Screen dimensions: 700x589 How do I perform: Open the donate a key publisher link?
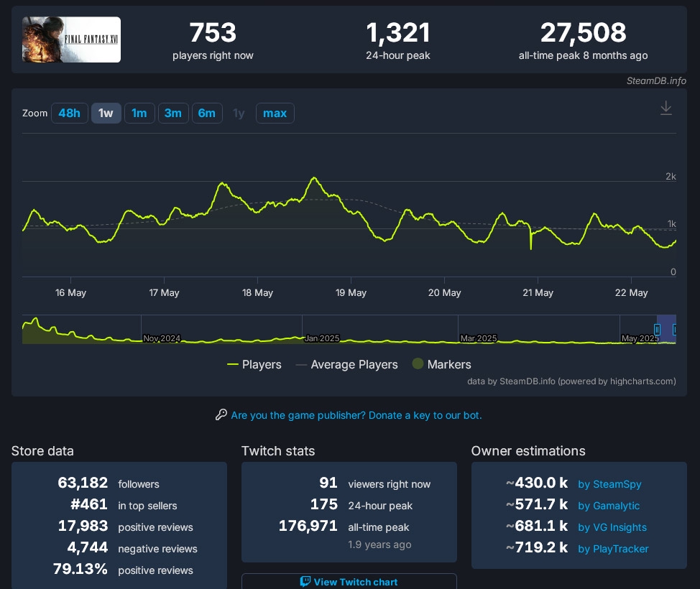click(356, 415)
